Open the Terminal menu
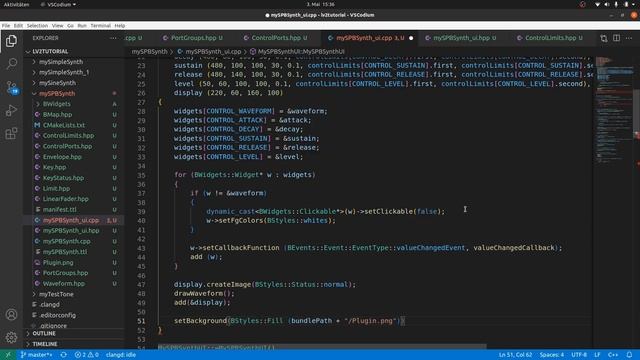The height and width of the screenshot is (360, 640). click(x=100, y=25)
